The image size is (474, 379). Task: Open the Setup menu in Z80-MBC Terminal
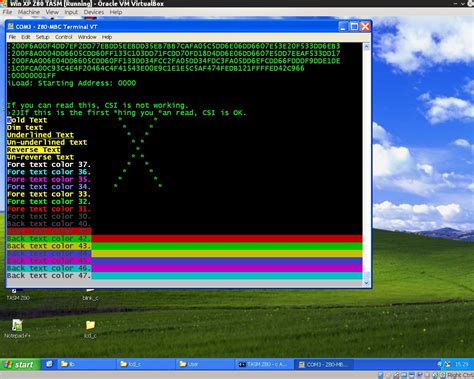[x=42, y=37]
